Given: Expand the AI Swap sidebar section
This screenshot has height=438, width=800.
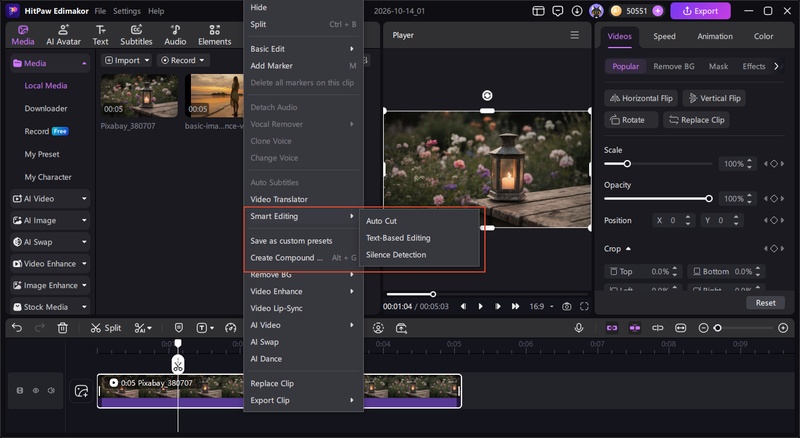Looking at the screenshot, I should [x=50, y=242].
